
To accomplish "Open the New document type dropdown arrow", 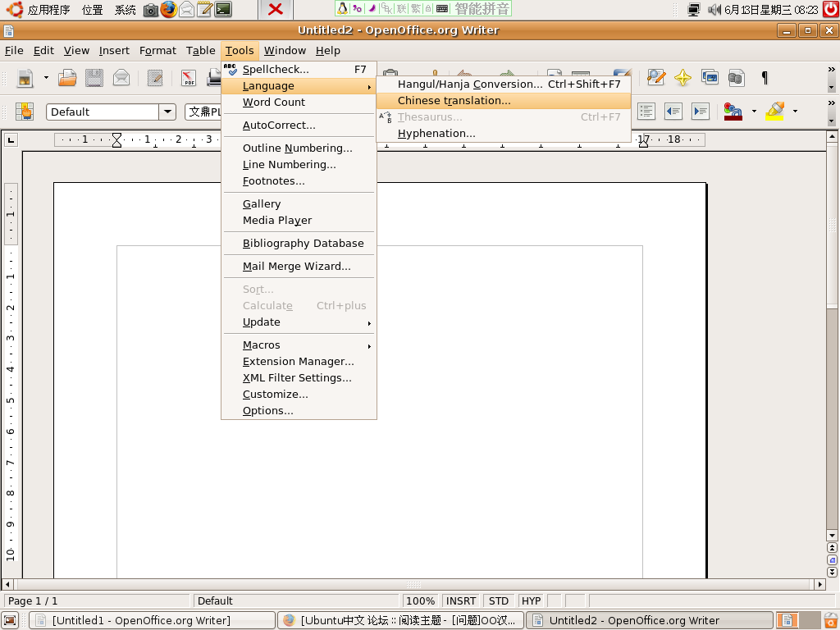I will [x=46, y=78].
